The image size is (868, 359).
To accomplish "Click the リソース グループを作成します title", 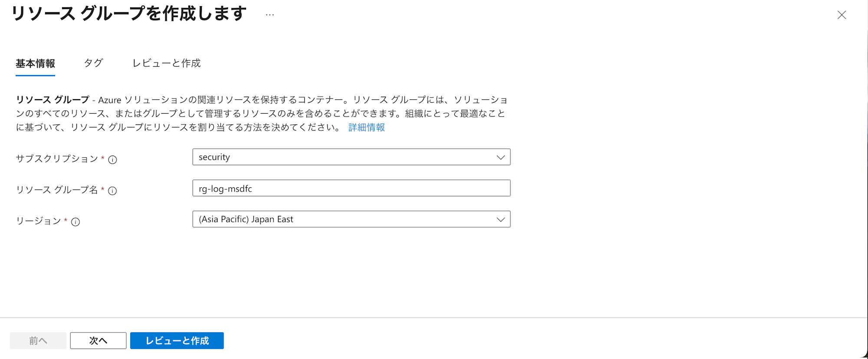I will tap(129, 14).
